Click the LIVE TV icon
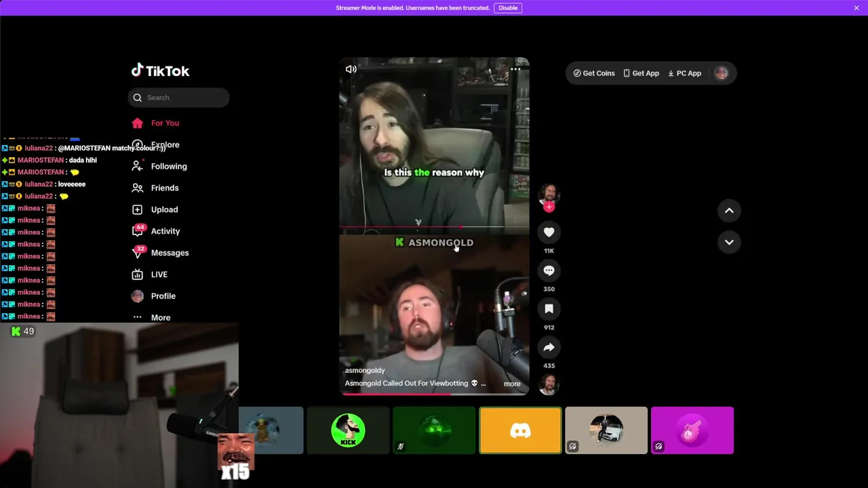Image resolution: width=868 pixels, height=488 pixels. (138, 274)
